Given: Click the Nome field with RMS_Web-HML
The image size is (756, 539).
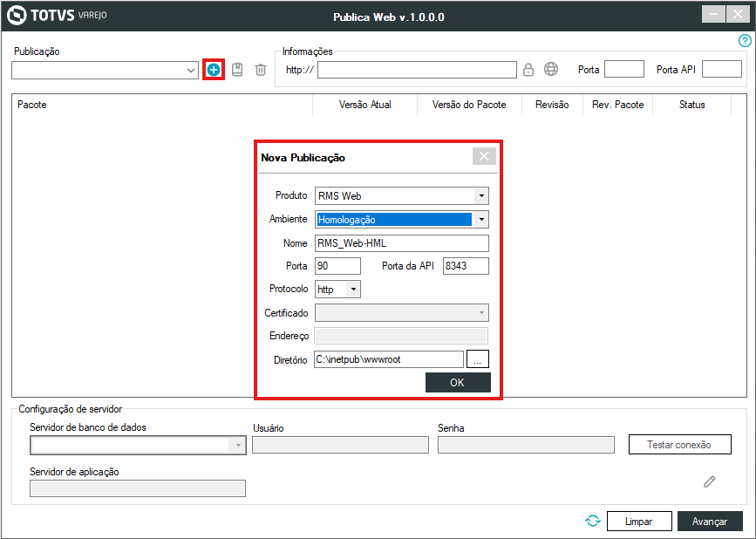Looking at the screenshot, I should coord(402,243).
